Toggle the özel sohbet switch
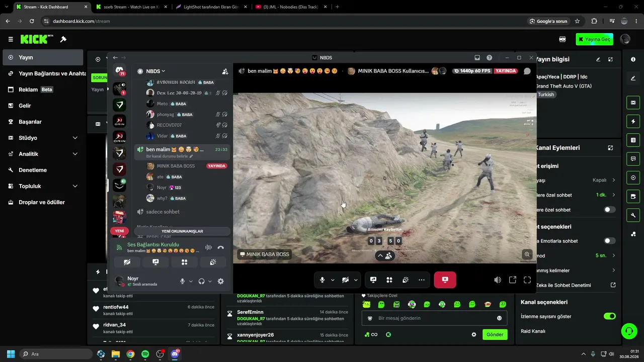This screenshot has height=362, width=644. point(609,210)
